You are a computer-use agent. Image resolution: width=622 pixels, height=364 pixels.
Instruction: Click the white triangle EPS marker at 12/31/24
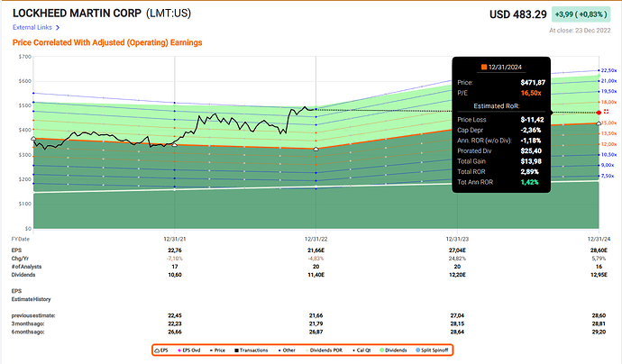[x=599, y=123]
